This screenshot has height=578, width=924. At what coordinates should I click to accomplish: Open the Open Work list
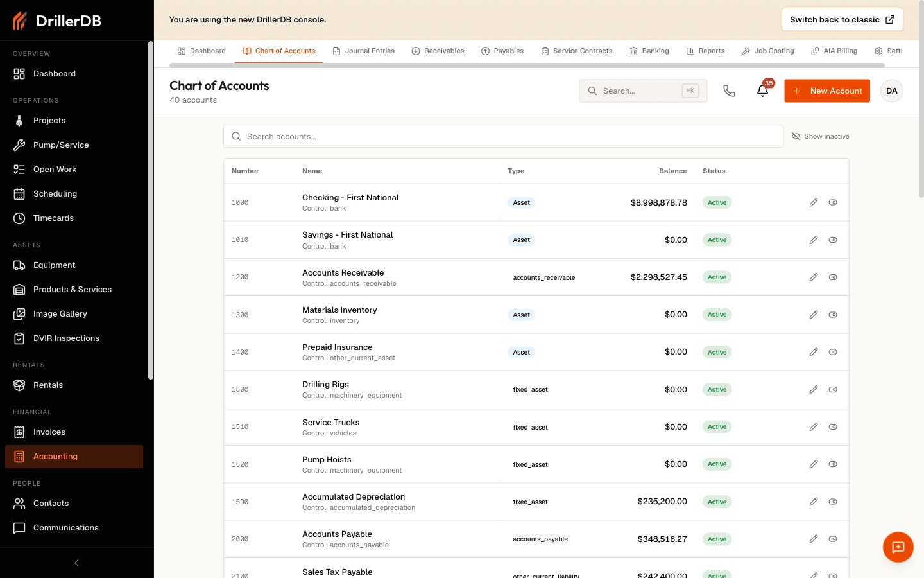[74, 170]
